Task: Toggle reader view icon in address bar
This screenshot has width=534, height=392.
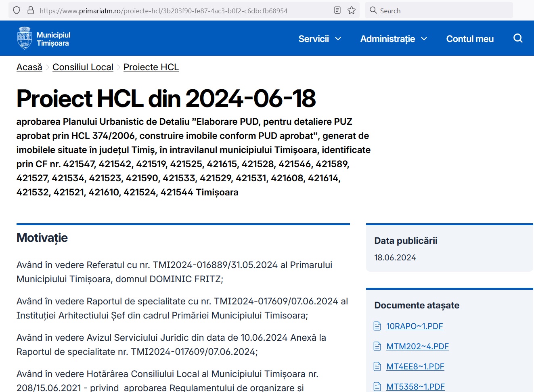Action: (x=337, y=10)
